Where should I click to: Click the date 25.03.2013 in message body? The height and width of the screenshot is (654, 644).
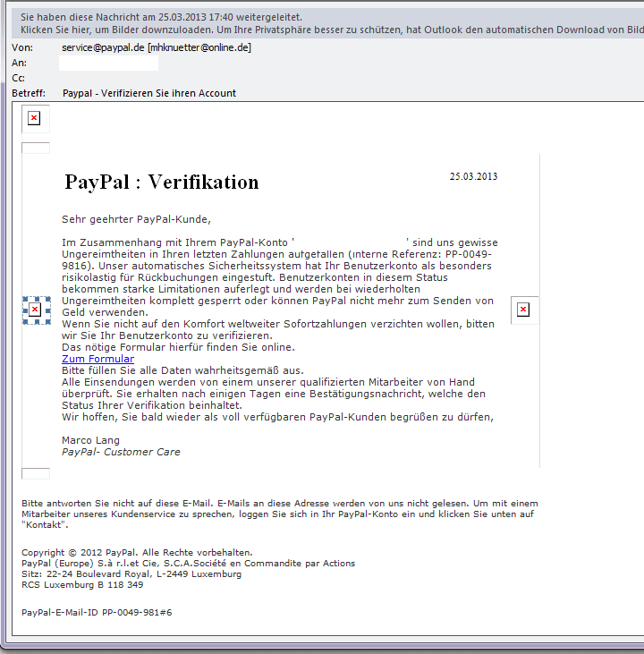473,176
